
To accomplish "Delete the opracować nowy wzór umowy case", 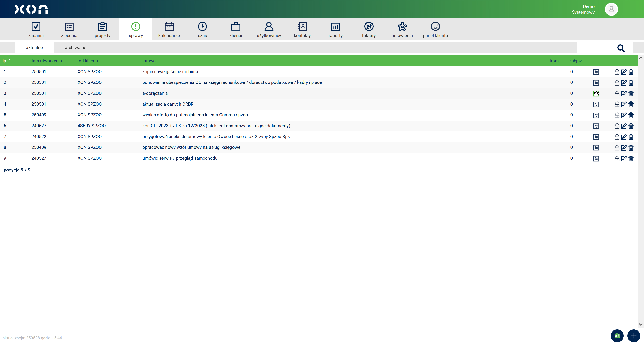I will pos(631,148).
